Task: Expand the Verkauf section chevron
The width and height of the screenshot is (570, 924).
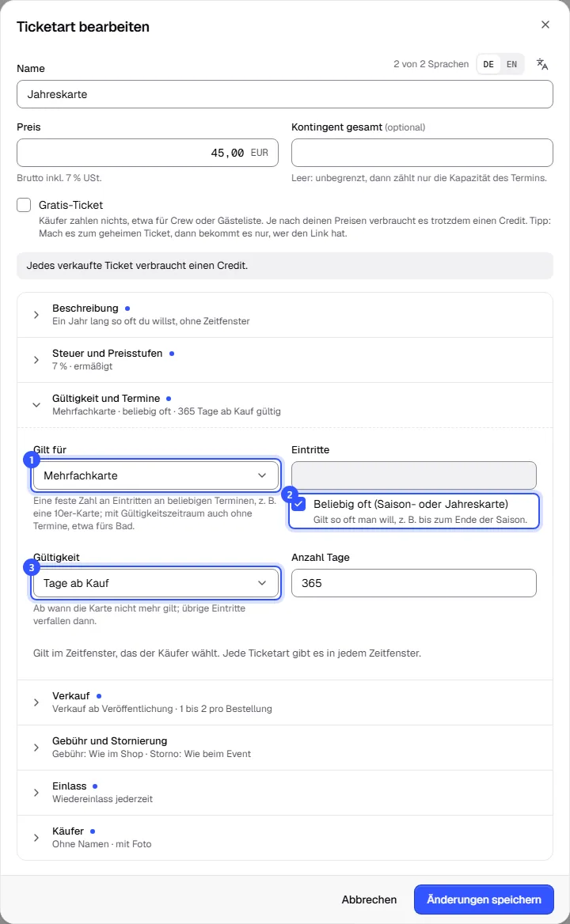Action: 36,702
